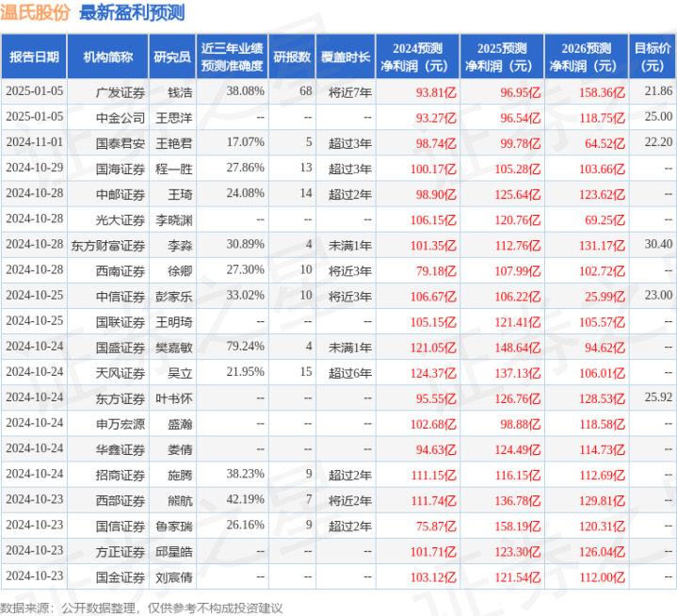677x616 pixels.
Task: Click researcher name 刘宸倩
Action: (174, 576)
